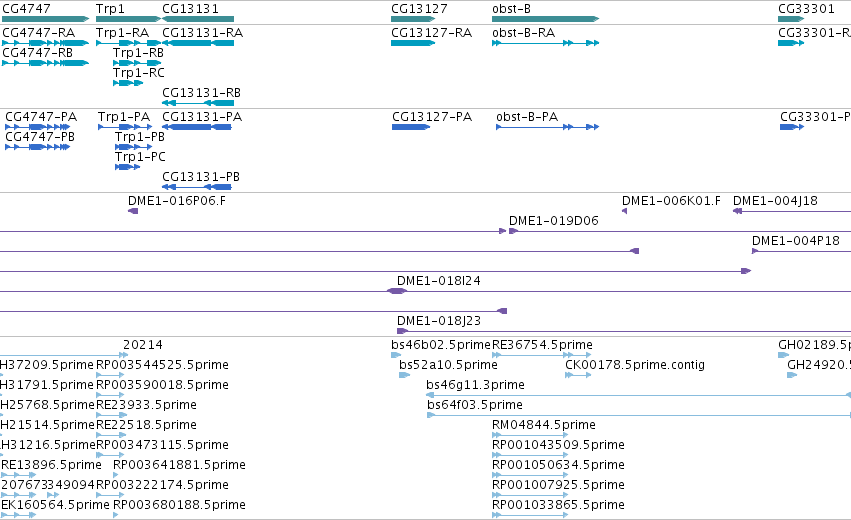Image resolution: width=851 pixels, height=520 pixels.
Task: Click the RP001033865.5prime EST feature
Action: point(530,515)
